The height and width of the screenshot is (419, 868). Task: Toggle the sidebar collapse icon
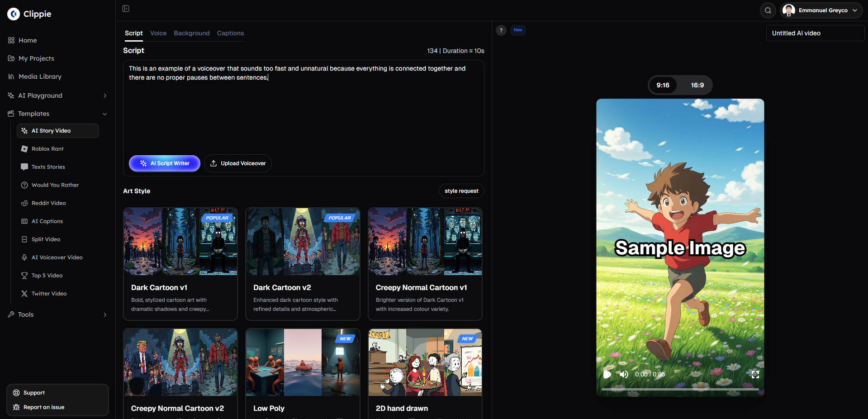point(126,9)
